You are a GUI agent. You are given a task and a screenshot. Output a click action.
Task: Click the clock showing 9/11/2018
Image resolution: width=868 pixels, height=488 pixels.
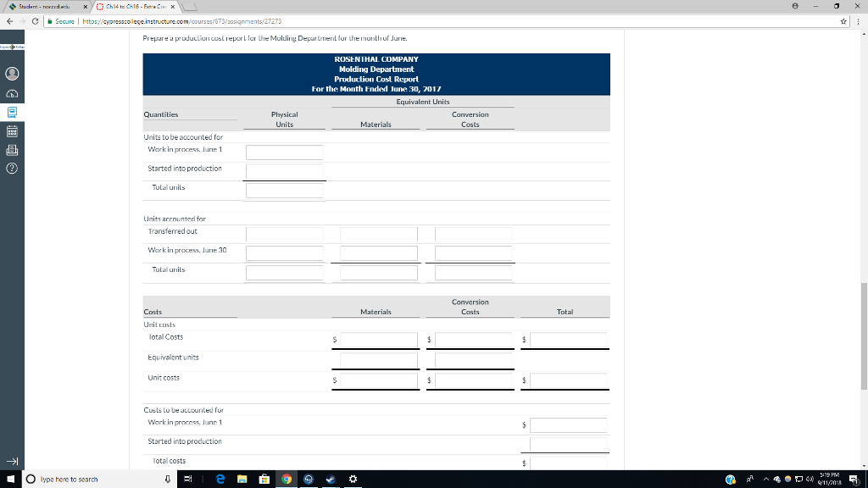click(x=828, y=480)
